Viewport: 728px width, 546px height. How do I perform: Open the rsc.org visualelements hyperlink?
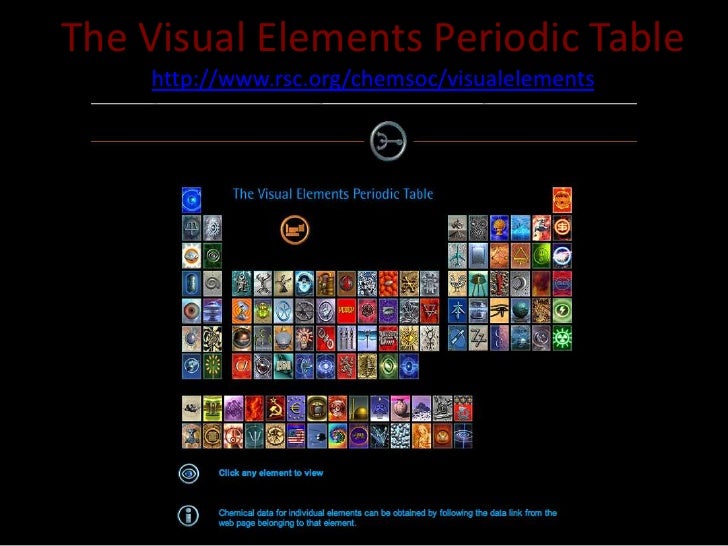(x=373, y=78)
